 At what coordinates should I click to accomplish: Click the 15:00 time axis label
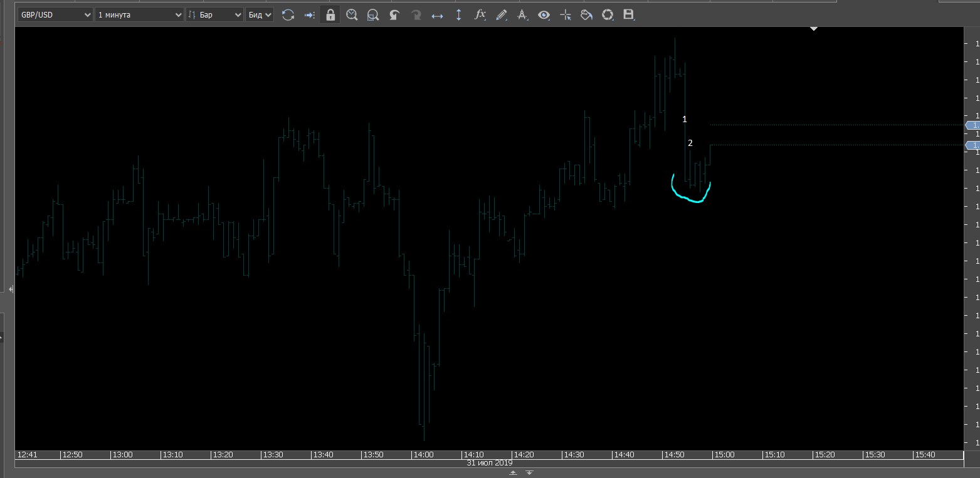point(724,455)
